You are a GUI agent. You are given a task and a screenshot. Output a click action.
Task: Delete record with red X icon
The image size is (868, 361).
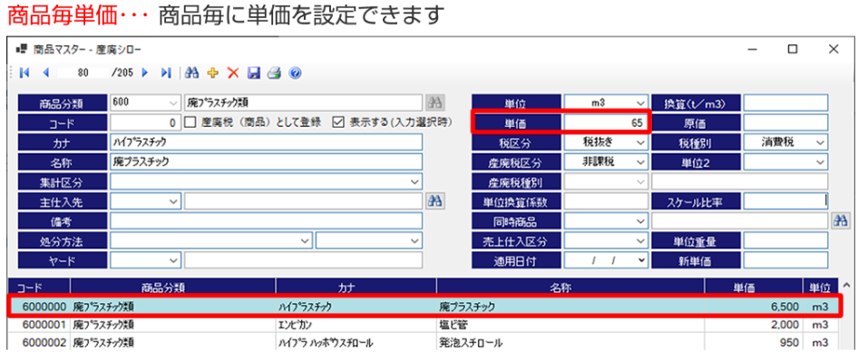pyautogui.click(x=233, y=73)
